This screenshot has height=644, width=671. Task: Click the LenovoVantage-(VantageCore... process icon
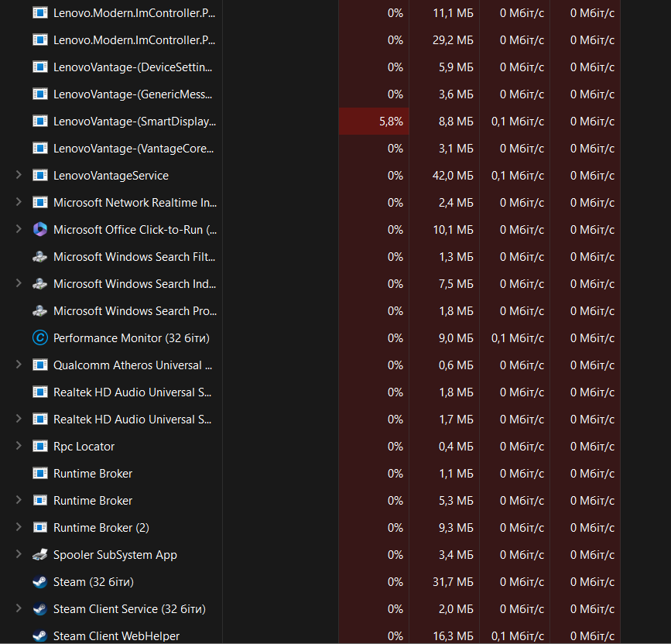click(x=39, y=148)
